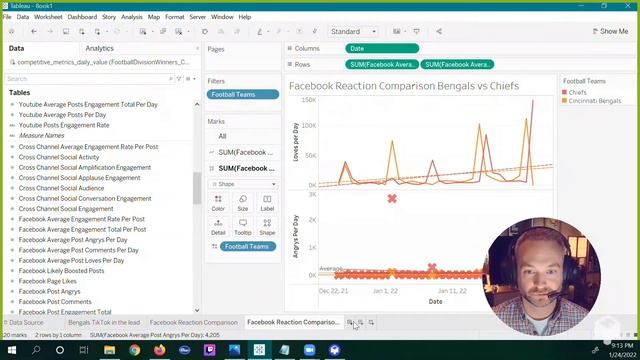
Task: Click the data pane vertical scrollbar thumb
Action: (x=197, y=188)
